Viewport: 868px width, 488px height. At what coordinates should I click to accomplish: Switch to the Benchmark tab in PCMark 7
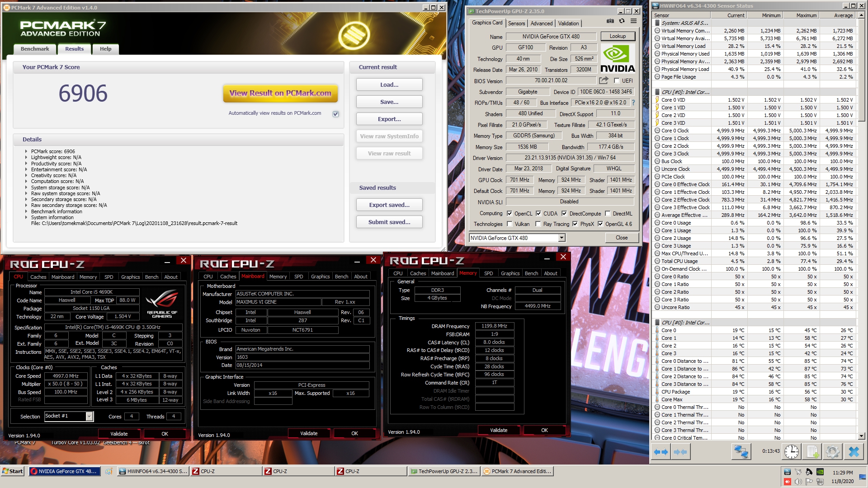click(35, 49)
